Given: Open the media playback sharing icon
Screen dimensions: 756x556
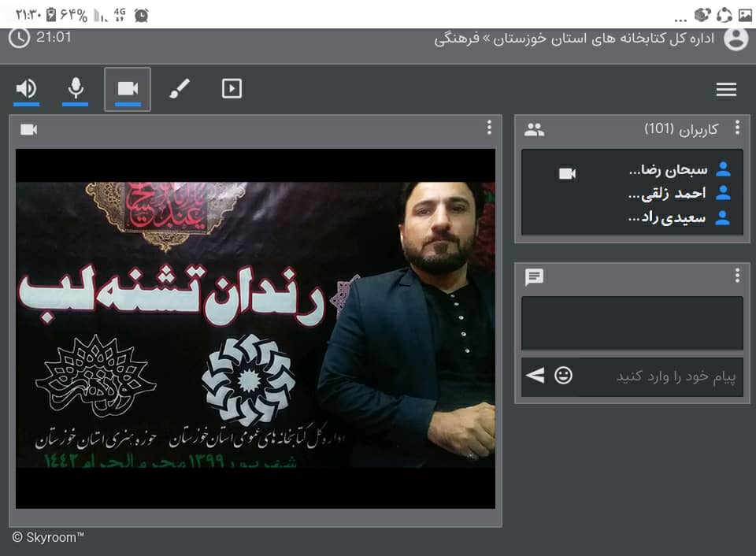Looking at the screenshot, I should click(232, 88).
